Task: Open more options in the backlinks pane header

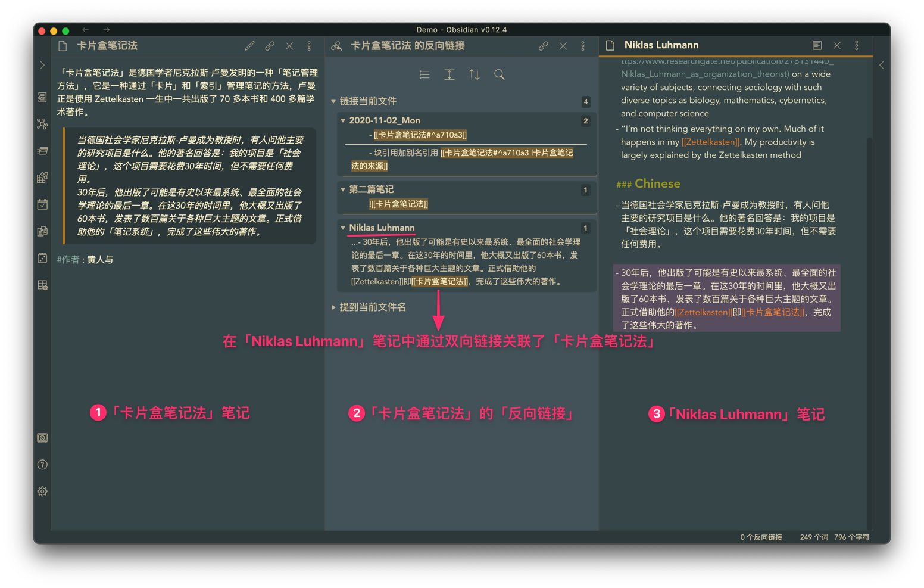Action: point(583,46)
